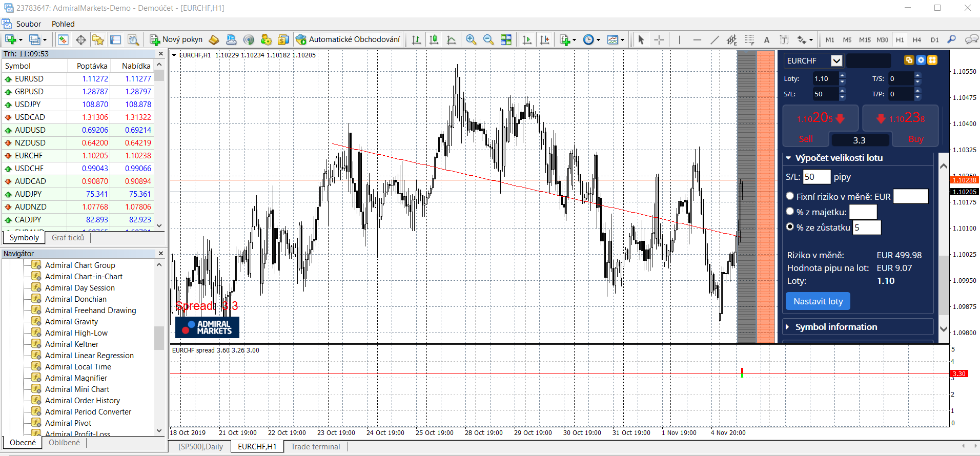Select the text A tool

pos(767,39)
